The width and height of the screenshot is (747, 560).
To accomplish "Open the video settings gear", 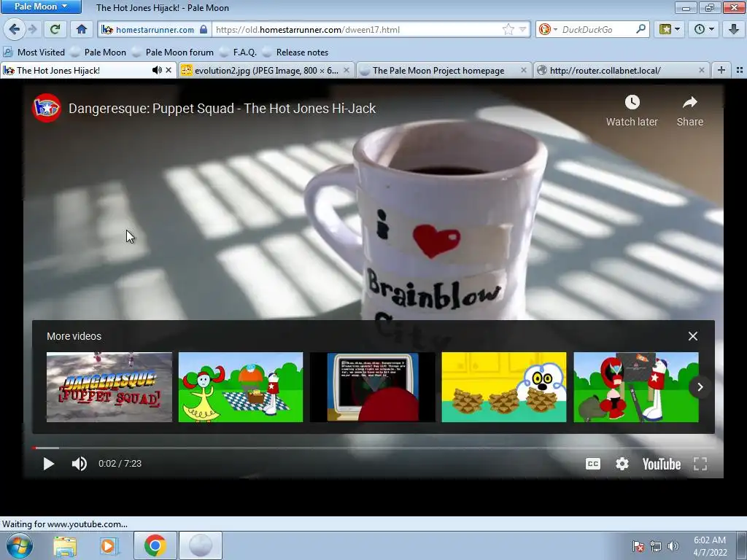I will pyautogui.click(x=622, y=464).
